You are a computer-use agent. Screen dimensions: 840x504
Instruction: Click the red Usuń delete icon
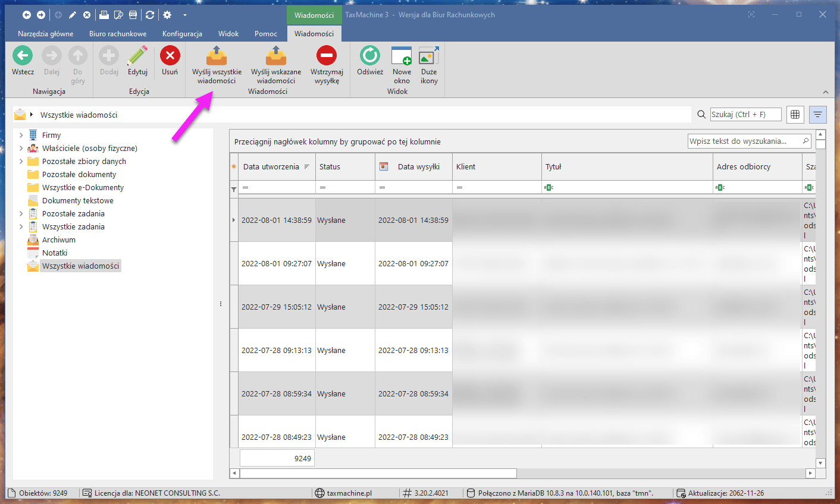[170, 56]
